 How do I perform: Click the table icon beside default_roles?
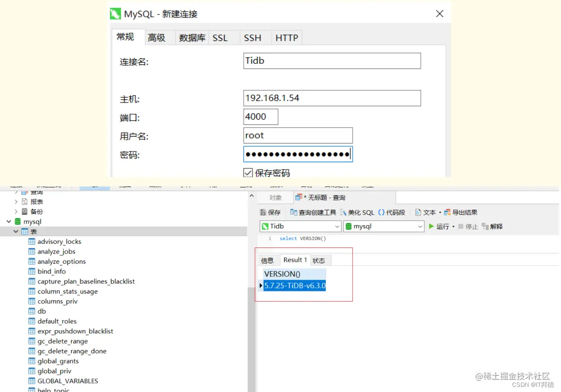32,321
